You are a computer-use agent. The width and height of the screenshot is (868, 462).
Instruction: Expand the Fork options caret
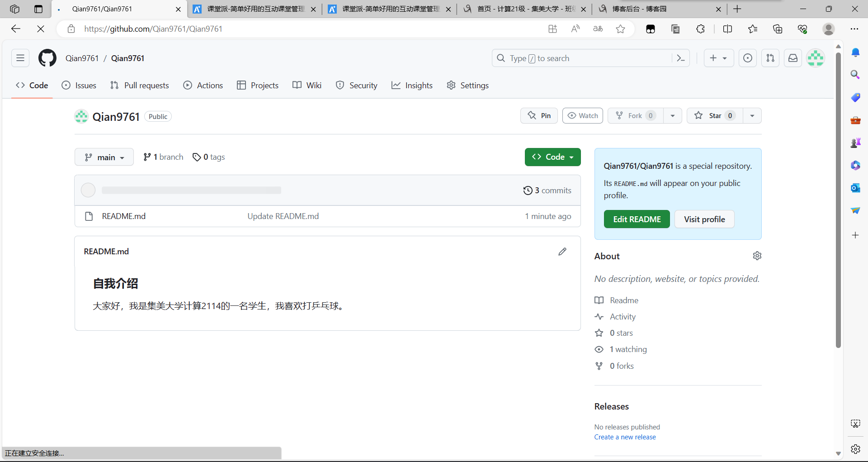click(673, 116)
